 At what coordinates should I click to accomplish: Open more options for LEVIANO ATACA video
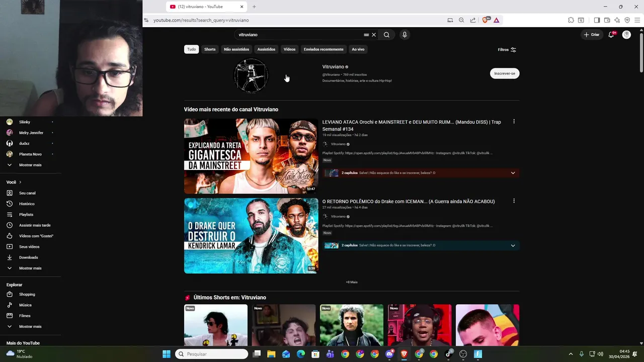pyautogui.click(x=514, y=122)
